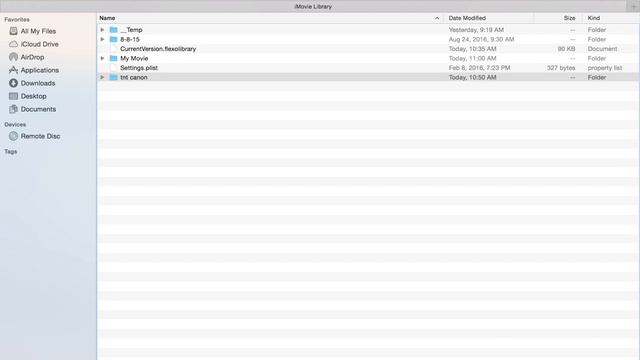
Task: Expand the My Movie folder
Action: [x=102, y=58]
